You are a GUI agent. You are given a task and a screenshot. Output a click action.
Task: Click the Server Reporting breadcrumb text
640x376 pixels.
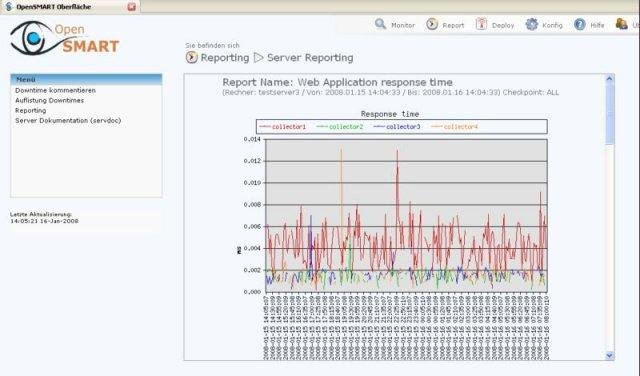click(x=310, y=58)
